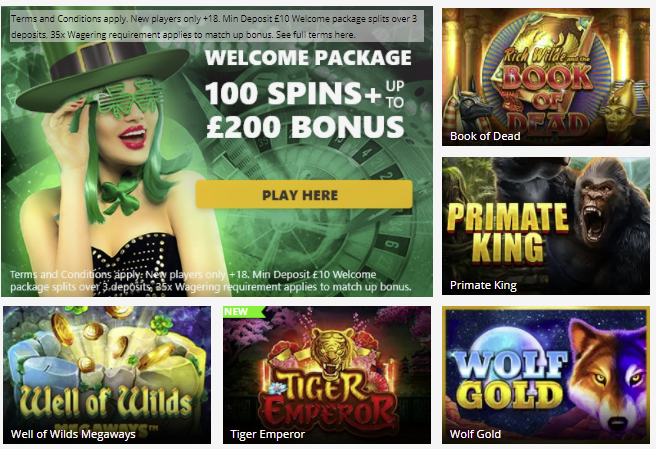Click the Tiger Emperor caption text
656x449 pixels.
(267, 434)
